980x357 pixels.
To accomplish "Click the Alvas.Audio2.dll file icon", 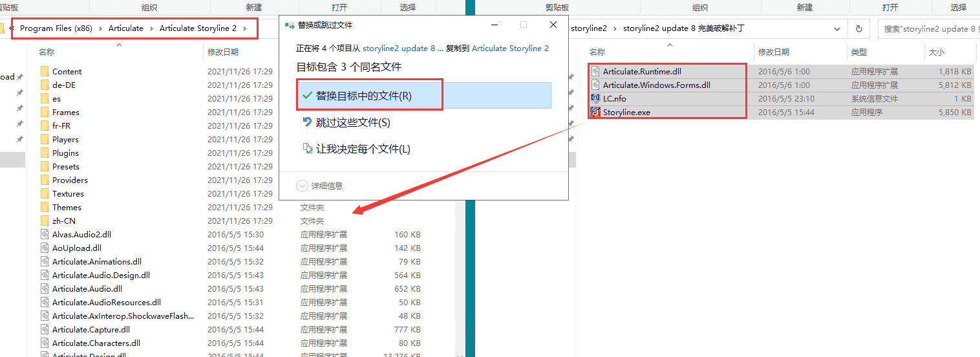I will pyautogui.click(x=44, y=234).
